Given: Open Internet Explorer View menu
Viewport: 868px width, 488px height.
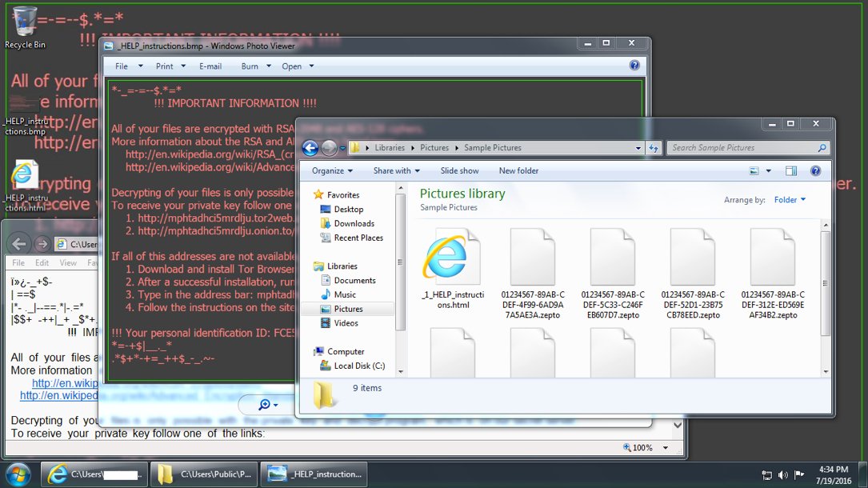Looking at the screenshot, I should click(68, 263).
